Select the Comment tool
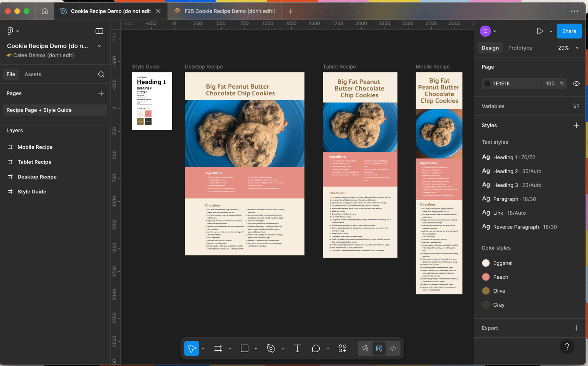Image resolution: width=588 pixels, height=366 pixels. click(316, 348)
